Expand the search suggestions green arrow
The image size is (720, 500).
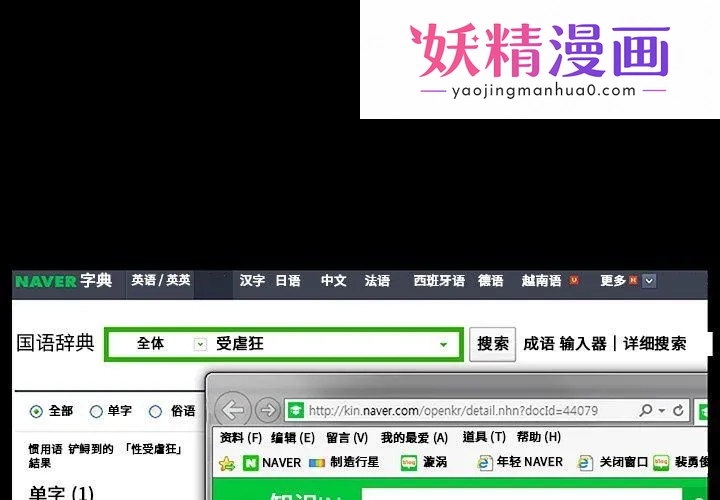tap(443, 344)
